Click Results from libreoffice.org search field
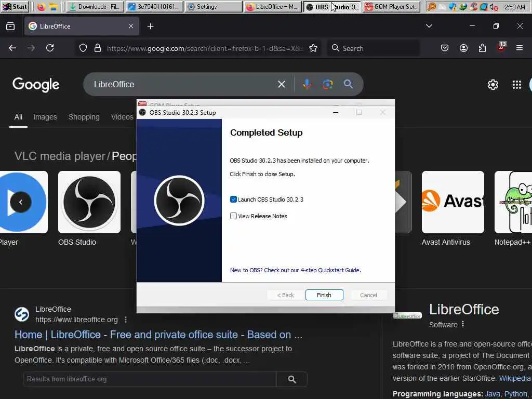The height and width of the screenshot is (399, 532). pos(150,379)
